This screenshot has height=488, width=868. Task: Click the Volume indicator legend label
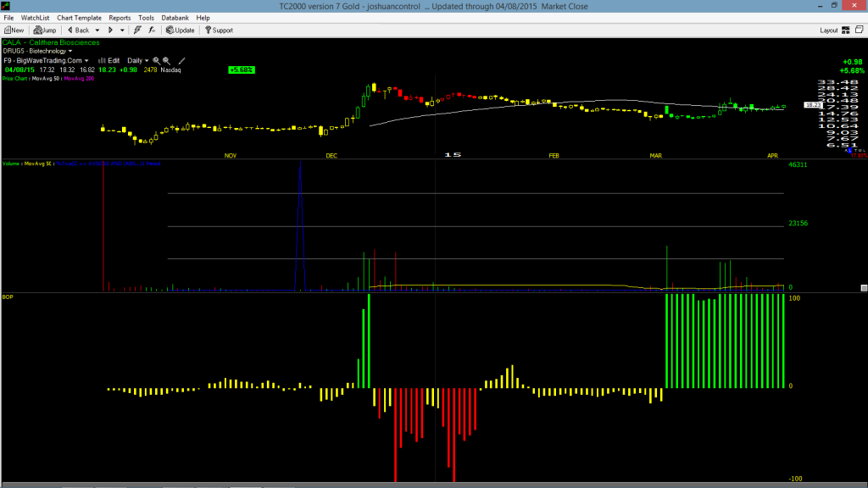[10, 164]
